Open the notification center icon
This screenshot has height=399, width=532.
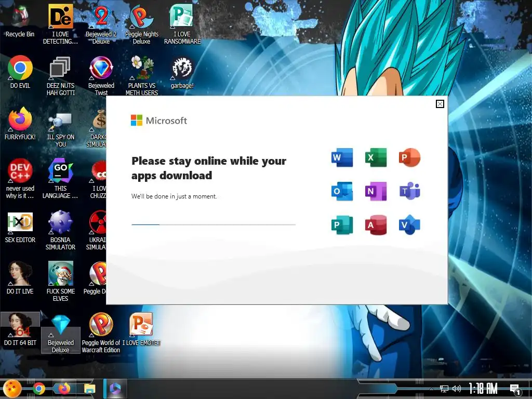pyautogui.click(x=515, y=390)
